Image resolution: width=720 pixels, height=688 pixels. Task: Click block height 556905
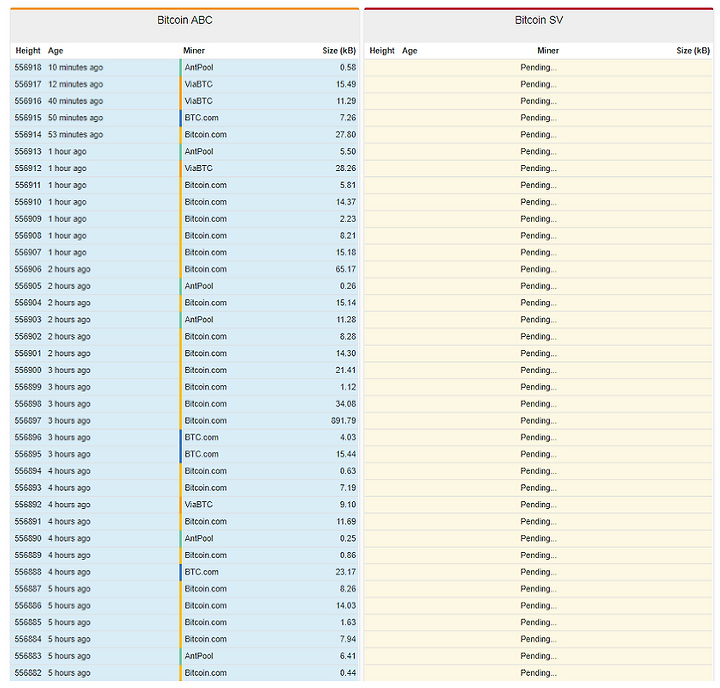point(28,286)
